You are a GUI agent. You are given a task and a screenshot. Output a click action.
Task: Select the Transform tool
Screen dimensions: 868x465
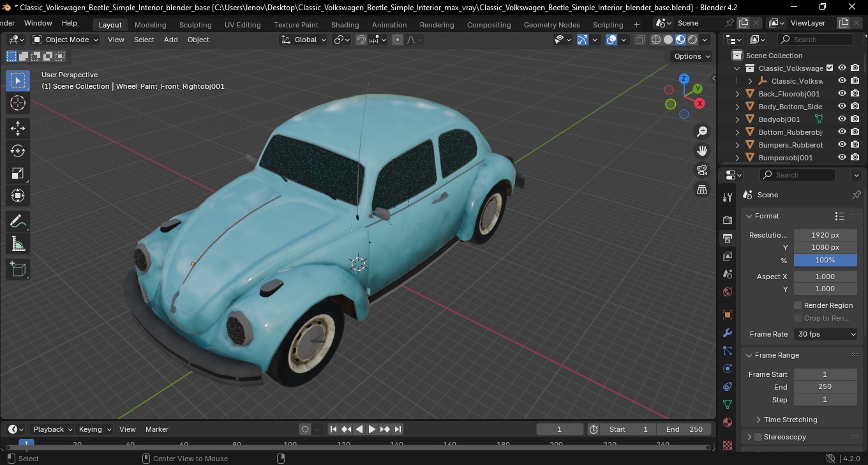click(18, 195)
